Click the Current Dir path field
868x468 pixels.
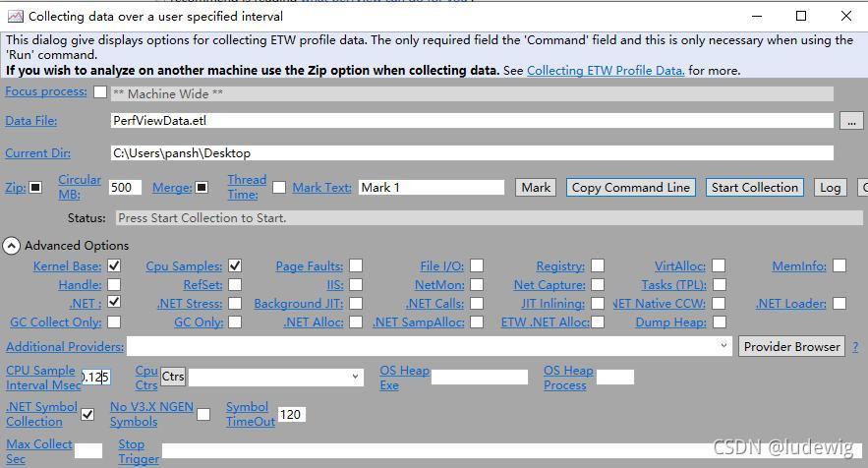(472, 152)
